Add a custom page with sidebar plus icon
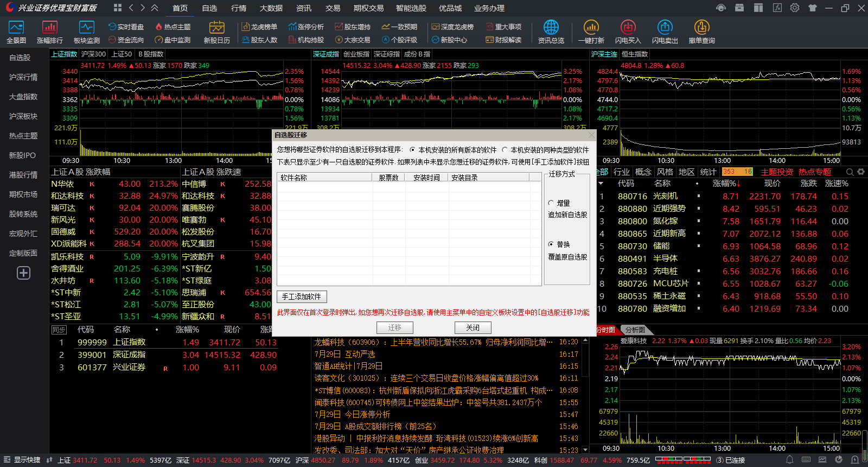This screenshot has width=868, height=467. 23,273
